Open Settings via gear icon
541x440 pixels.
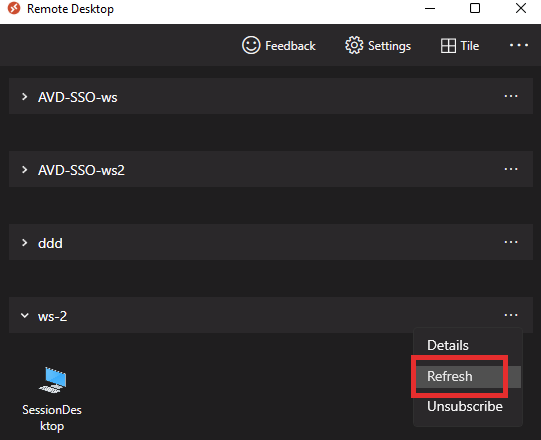[x=354, y=45]
